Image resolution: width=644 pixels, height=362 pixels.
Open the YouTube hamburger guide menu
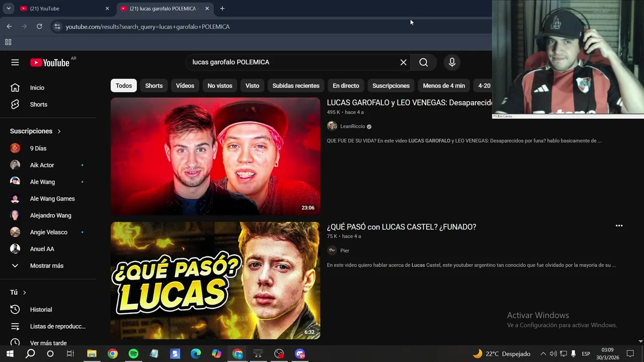click(15, 62)
